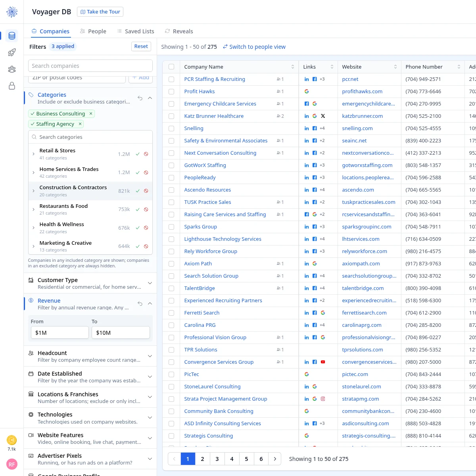Go to results page 6

(x=261, y=459)
